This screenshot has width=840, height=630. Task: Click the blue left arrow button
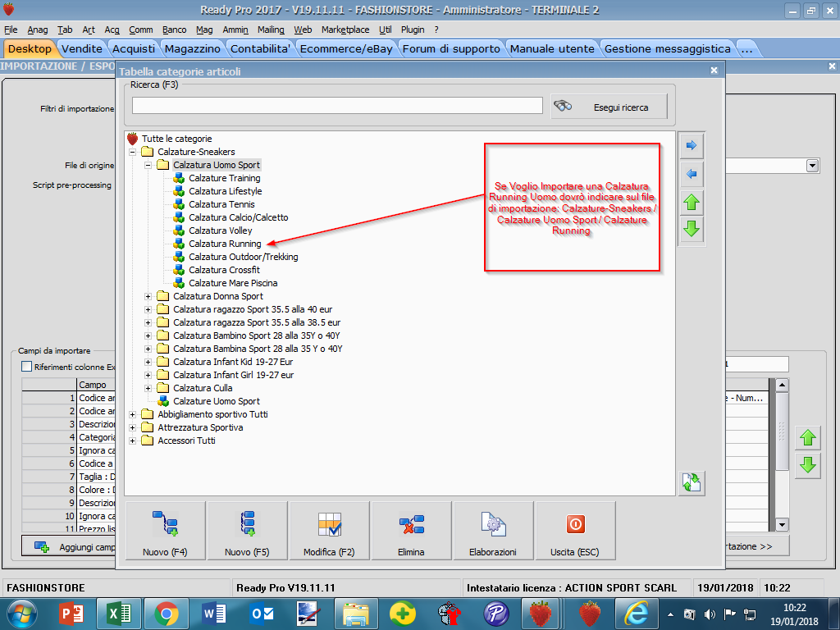(692, 174)
